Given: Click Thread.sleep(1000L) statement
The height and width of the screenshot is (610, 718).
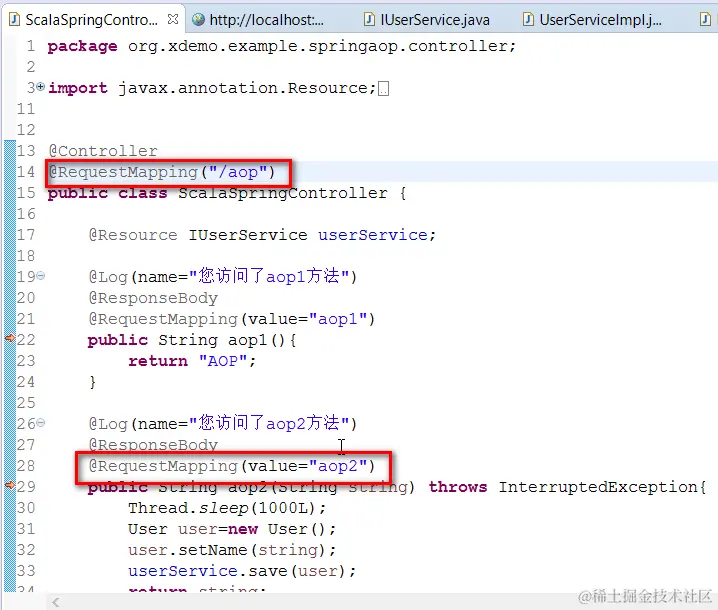Looking at the screenshot, I should pyautogui.click(x=227, y=508).
